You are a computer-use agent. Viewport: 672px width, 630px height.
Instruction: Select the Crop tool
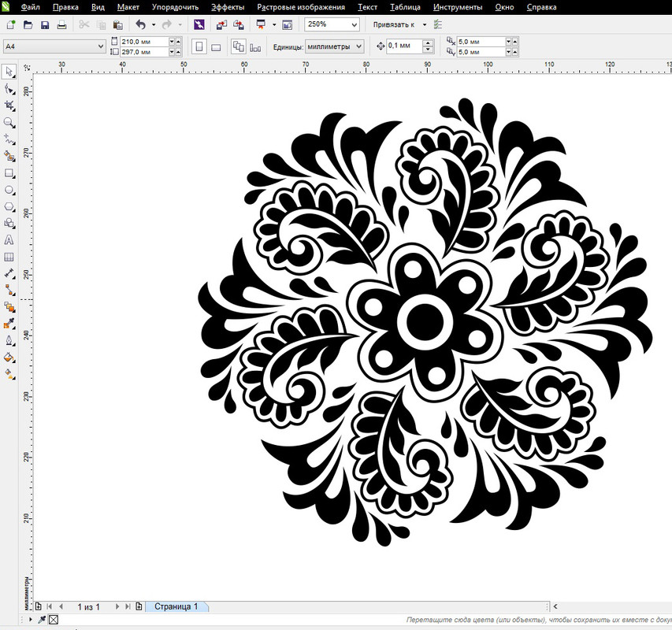[x=9, y=106]
